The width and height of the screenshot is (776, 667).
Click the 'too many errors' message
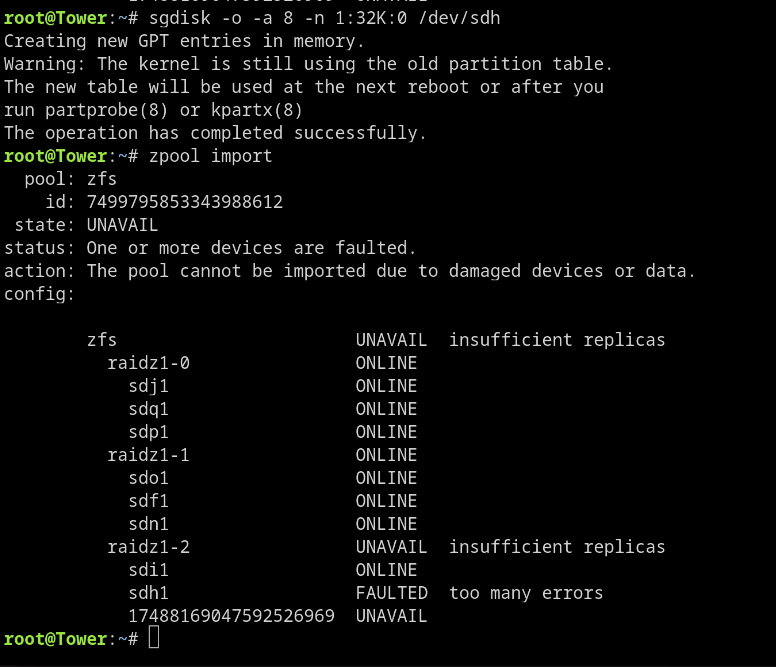[526, 593]
